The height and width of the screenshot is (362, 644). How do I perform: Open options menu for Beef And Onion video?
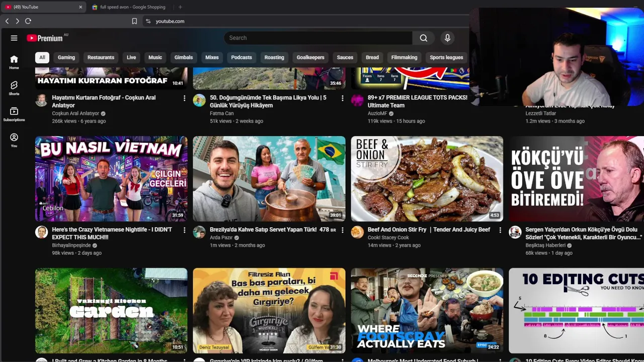(500, 230)
